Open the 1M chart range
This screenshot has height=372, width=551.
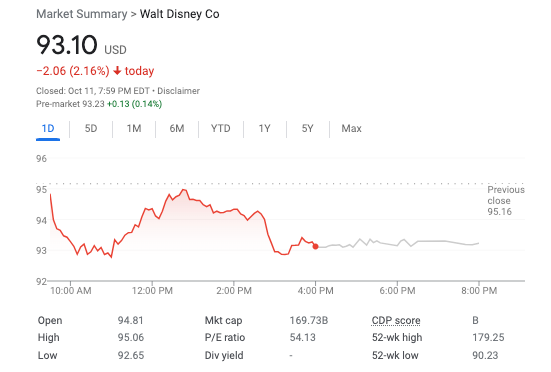pyautogui.click(x=134, y=129)
